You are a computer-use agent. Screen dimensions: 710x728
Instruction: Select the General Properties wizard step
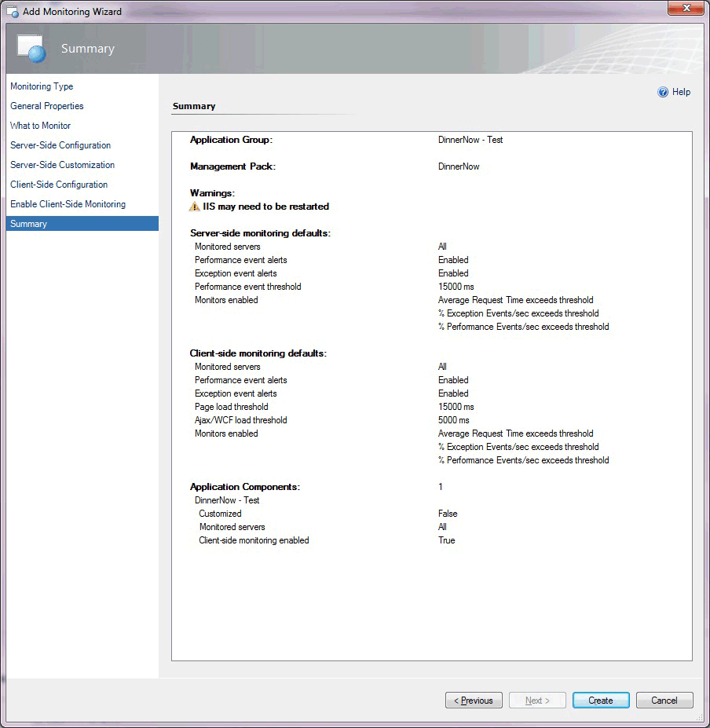click(x=46, y=106)
